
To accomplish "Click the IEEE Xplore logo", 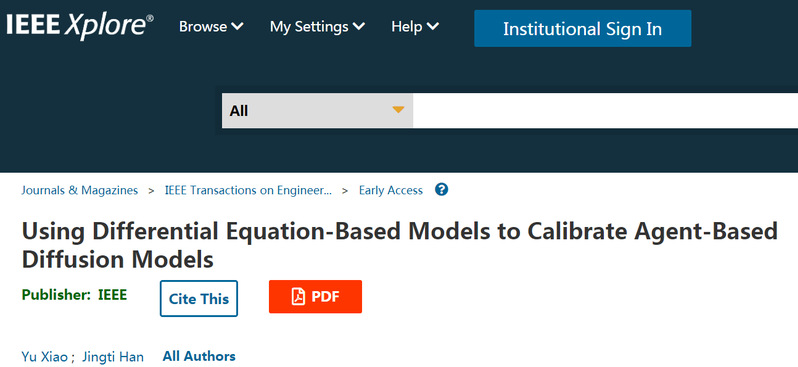I will [x=79, y=26].
